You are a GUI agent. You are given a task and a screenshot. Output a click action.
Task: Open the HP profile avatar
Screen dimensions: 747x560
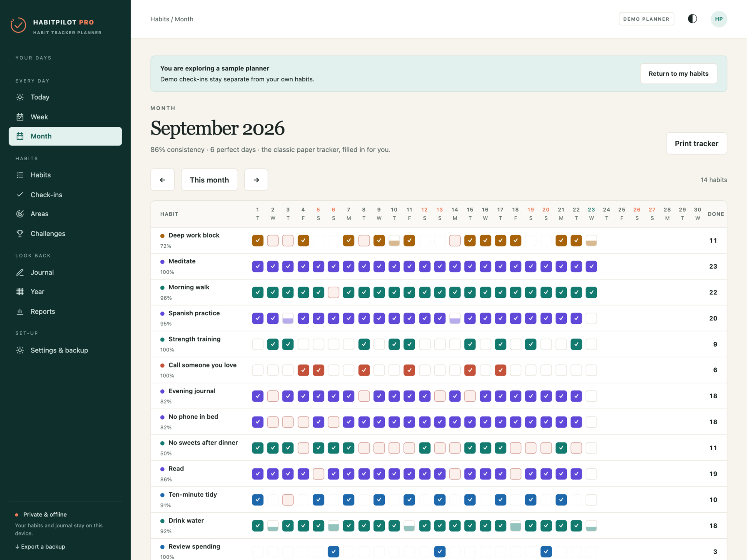tap(719, 19)
